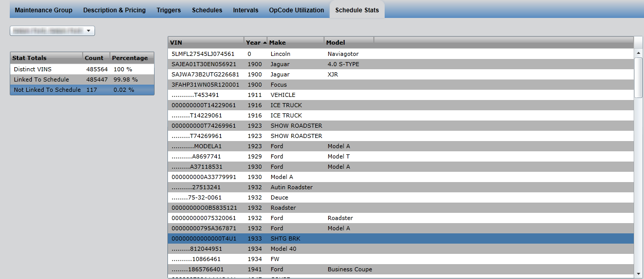Click scrollbar down arrow in VIN grid

638,274
